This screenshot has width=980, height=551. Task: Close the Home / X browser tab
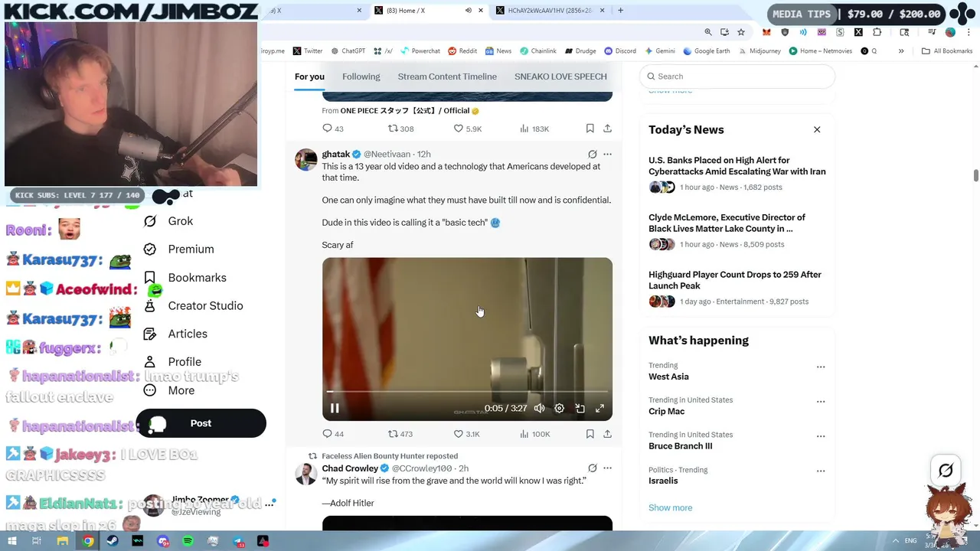(x=481, y=11)
